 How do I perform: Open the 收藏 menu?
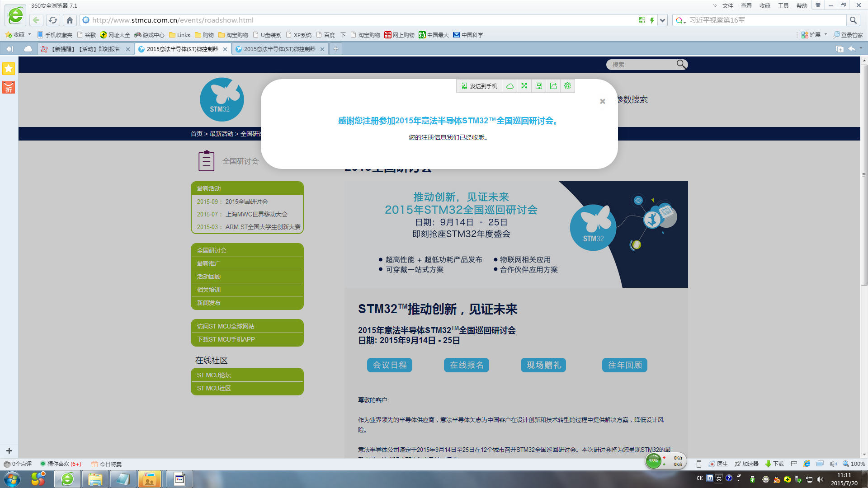click(x=764, y=5)
